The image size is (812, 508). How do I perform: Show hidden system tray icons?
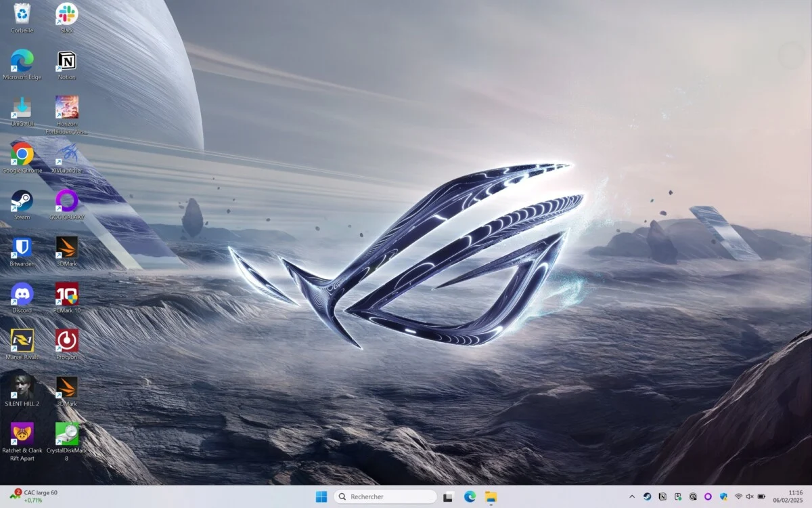(x=631, y=496)
